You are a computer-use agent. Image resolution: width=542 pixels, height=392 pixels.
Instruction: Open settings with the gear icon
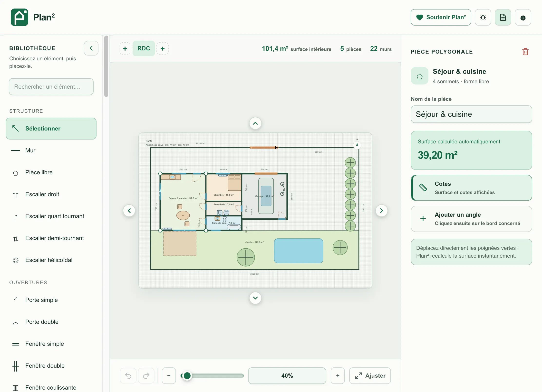click(x=523, y=17)
